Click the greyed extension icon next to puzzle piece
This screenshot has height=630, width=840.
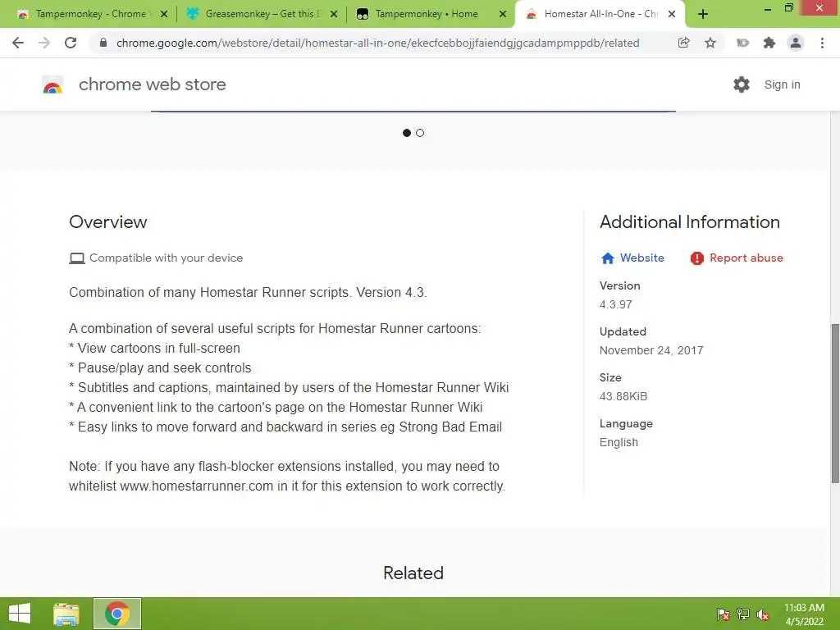[742, 43]
